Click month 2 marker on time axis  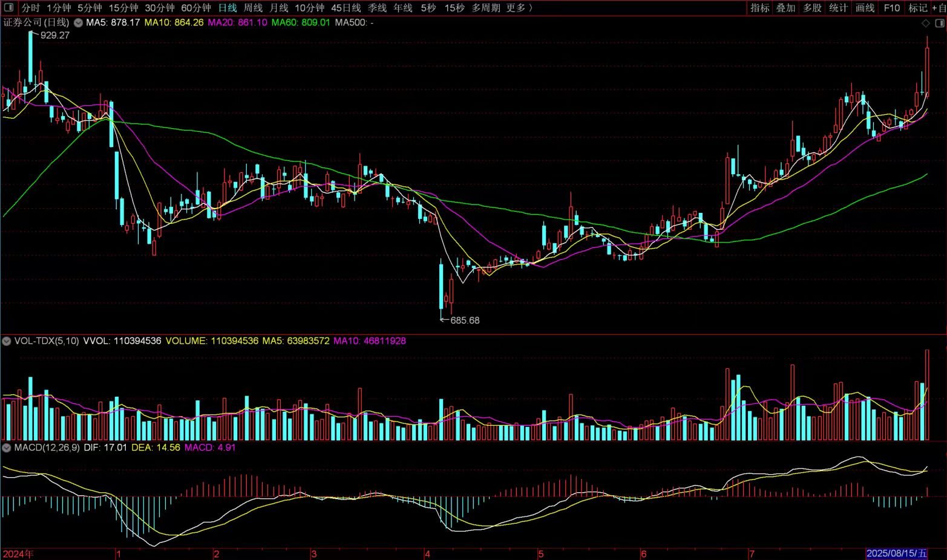point(217,554)
